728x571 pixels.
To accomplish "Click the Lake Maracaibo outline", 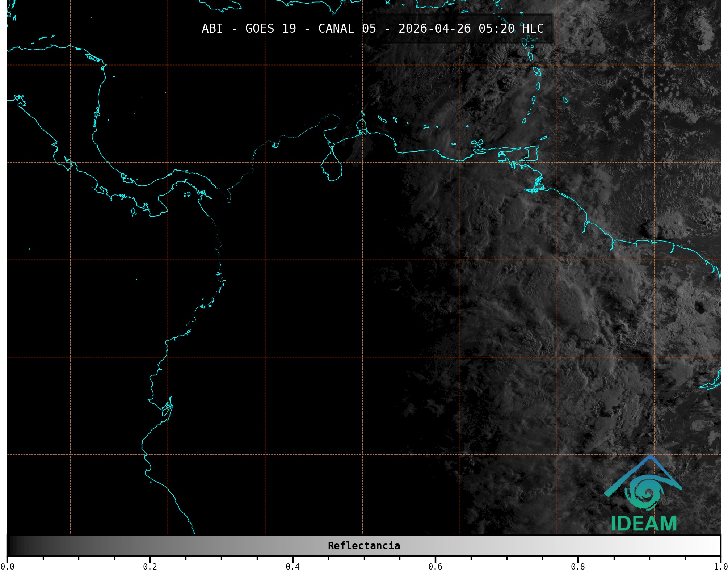I will (x=332, y=167).
